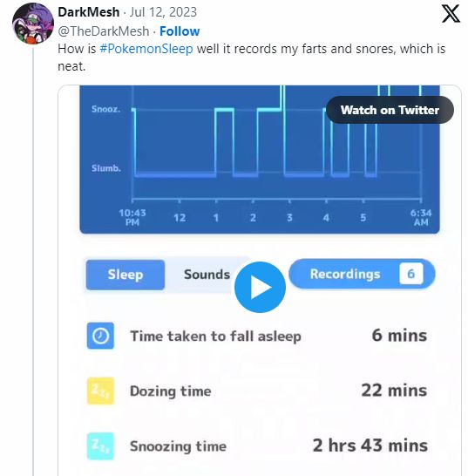
Task: Play the embedded video
Action: click(x=260, y=287)
